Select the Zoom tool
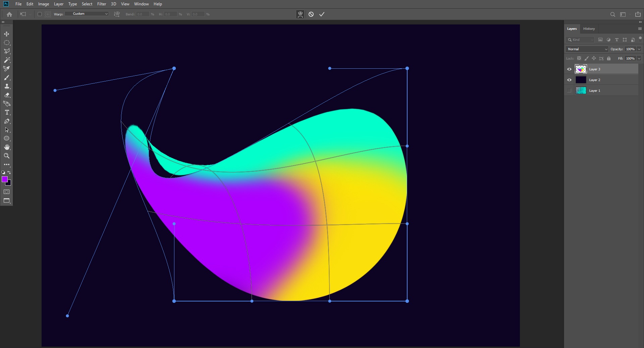Viewport: 644px width, 348px height. pyautogui.click(x=7, y=156)
